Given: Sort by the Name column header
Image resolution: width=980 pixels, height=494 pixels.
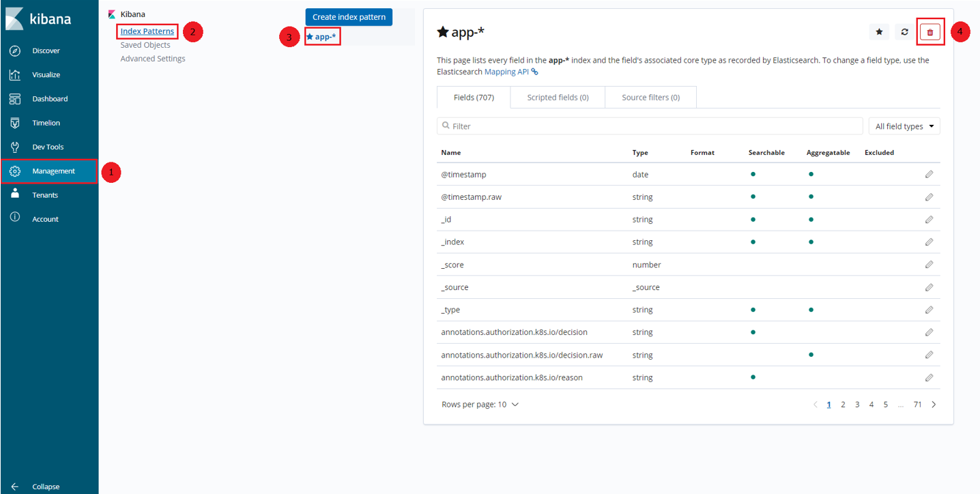Looking at the screenshot, I should tap(451, 153).
